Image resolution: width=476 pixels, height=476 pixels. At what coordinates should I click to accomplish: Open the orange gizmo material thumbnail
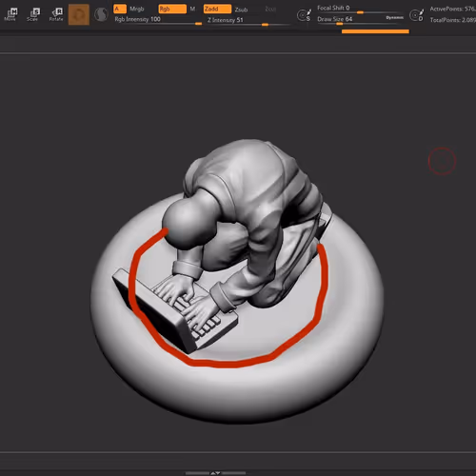79,14
